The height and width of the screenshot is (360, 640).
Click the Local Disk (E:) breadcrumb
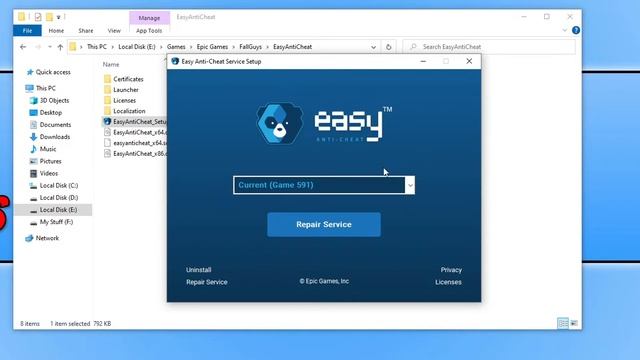click(137, 47)
